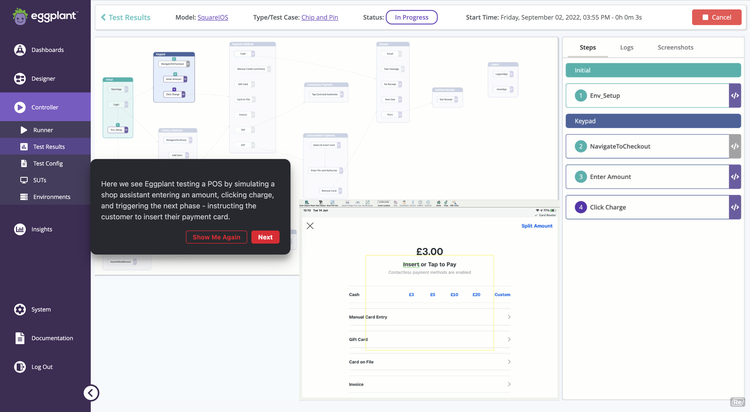
Task: Click the Log Out icon
Action: click(21, 367)
